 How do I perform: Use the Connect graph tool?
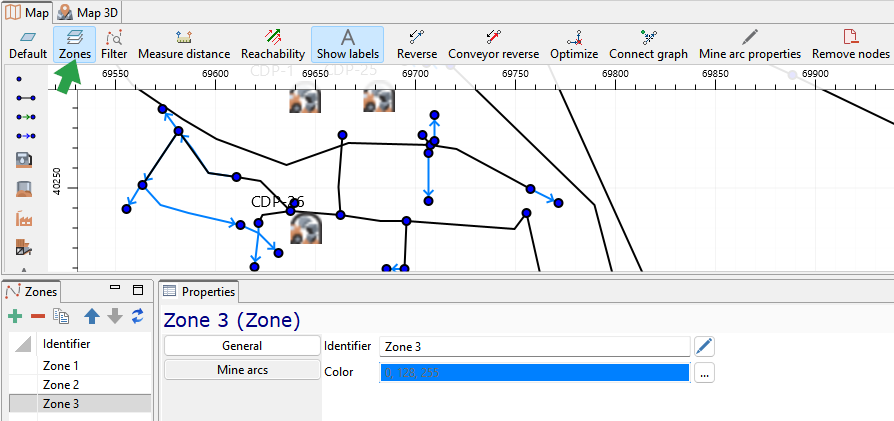click(x=648, y=44)
